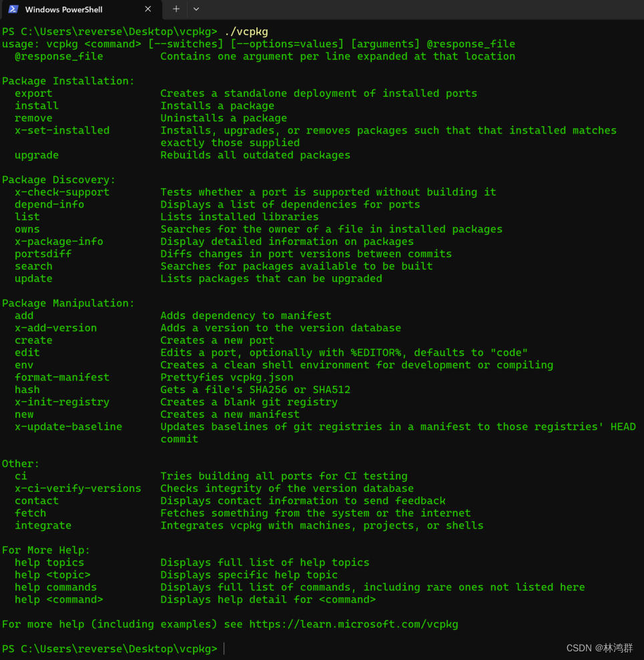Click the 'Package Manipulation:' heading
This screenshot has width=644, height=660.
[68, 303]
